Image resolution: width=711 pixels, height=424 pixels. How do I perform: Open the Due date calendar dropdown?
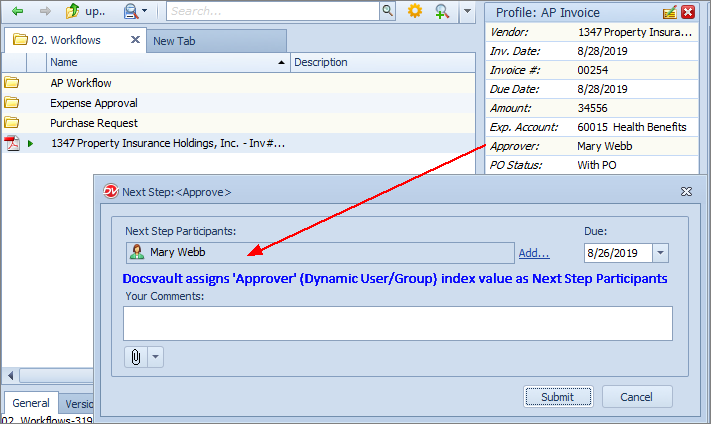coord(660,253)
